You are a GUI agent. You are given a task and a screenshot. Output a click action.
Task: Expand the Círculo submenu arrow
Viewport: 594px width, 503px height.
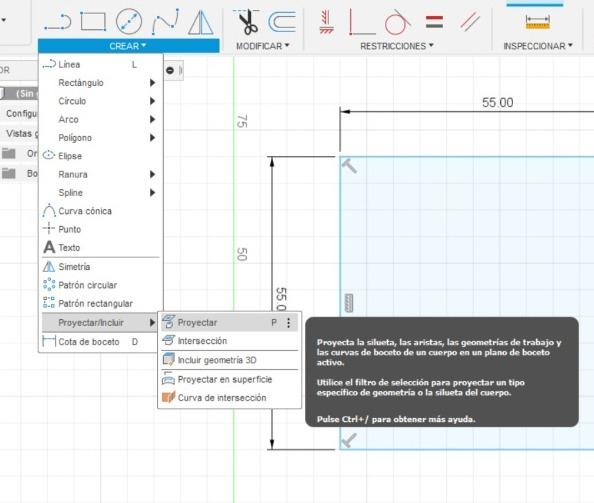pos(152,101)
